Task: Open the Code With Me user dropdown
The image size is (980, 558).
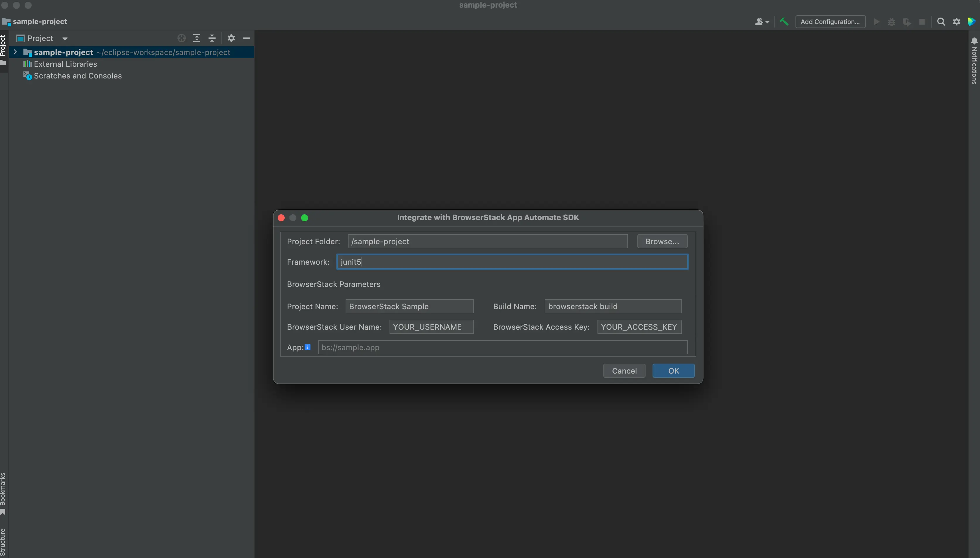Action: [762, 21]
